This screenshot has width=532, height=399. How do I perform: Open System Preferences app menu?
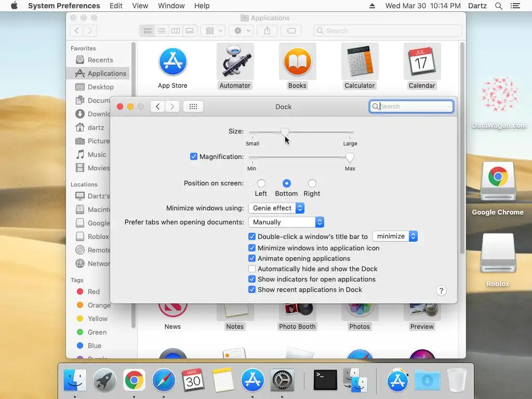tap(64, 6)
